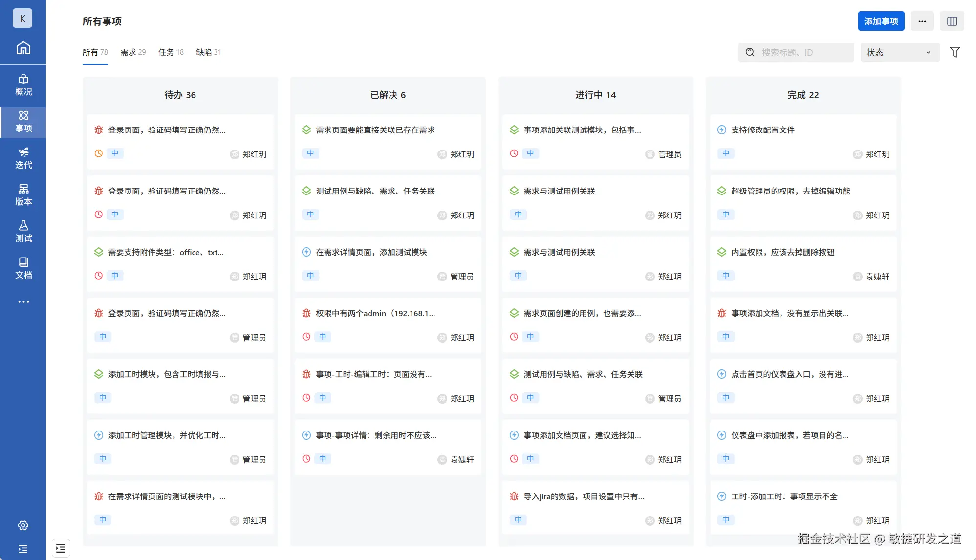
Task: Click the filter funnel icon
Action: [x=954, y=52]
